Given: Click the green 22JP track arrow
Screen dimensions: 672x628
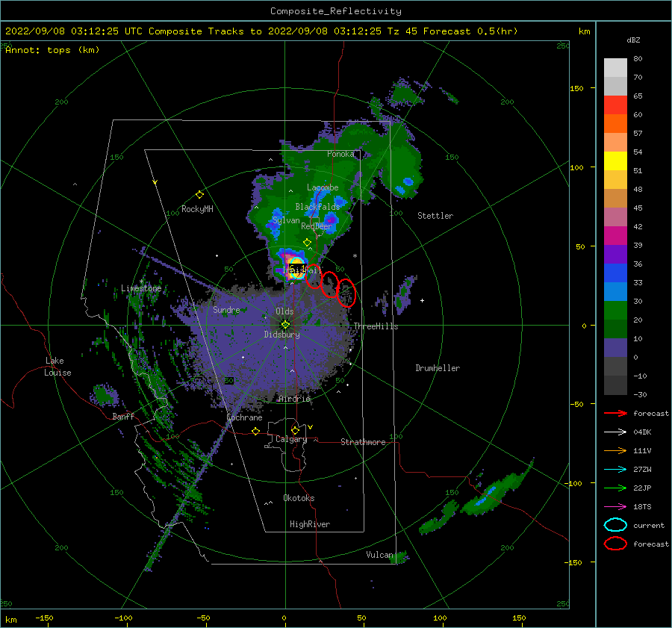Looking at the screenshot, I should point(615,488).
